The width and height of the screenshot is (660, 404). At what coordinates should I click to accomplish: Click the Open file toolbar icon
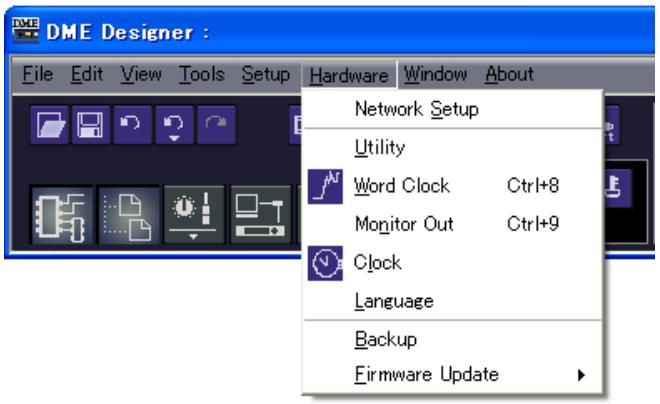[50, 125]
